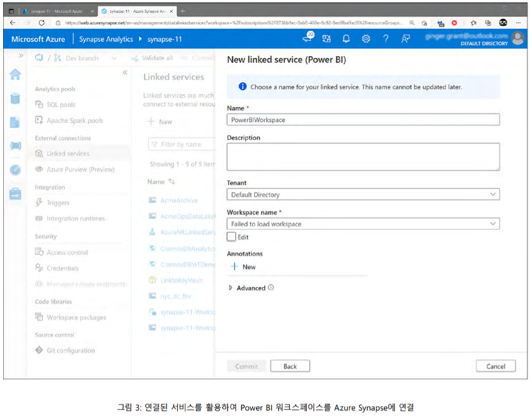
Task: Click the Name field containing PowerBIWorkspace
Action: 363,120
